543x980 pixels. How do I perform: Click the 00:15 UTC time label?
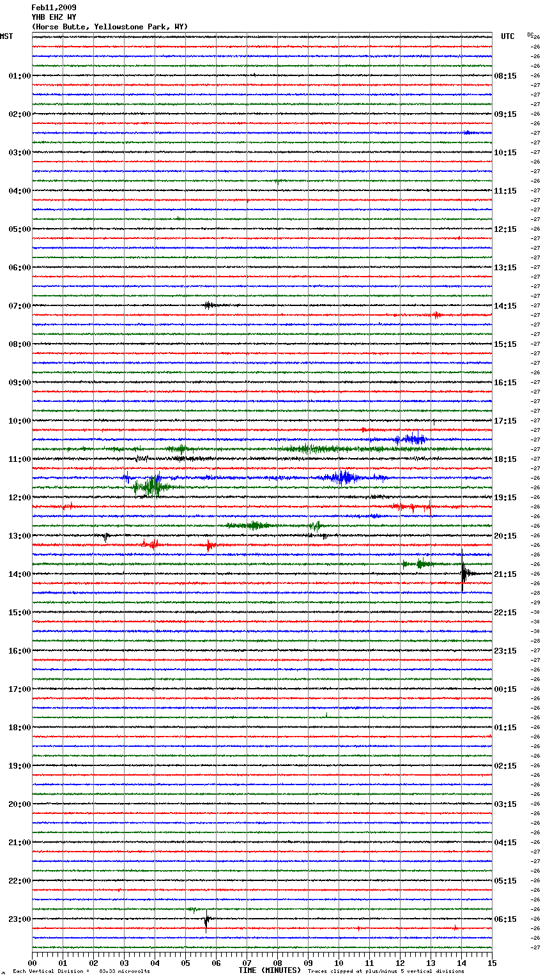505,689
